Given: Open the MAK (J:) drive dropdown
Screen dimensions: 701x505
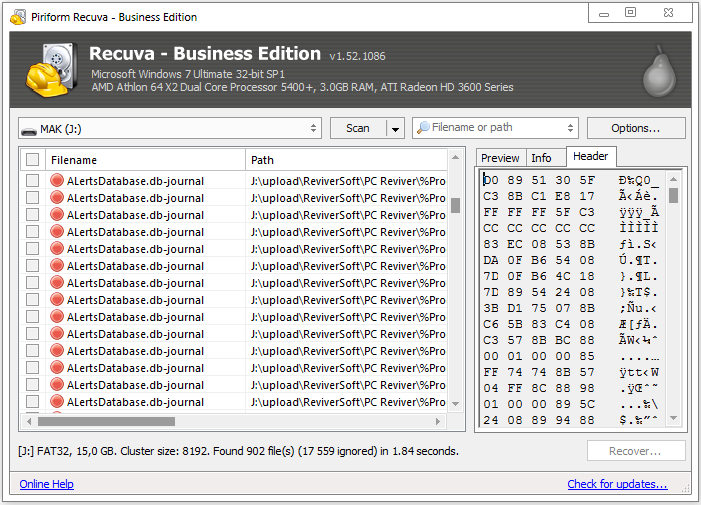Looking at the screenshot, I should (x=314, y=128).
